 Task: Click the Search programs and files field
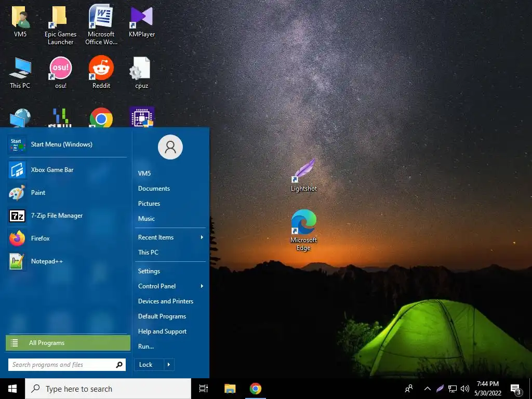coord(67,365)
